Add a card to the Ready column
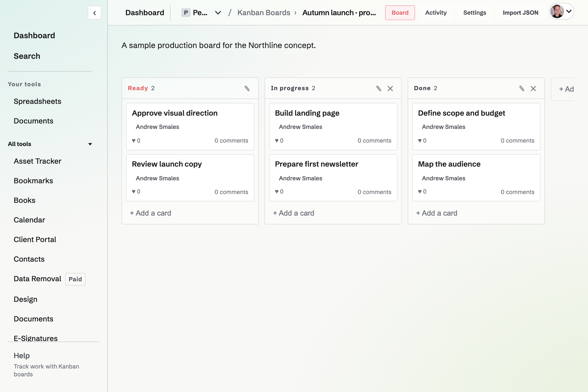Viewport: 588px width, 392px height. (150, 213)
